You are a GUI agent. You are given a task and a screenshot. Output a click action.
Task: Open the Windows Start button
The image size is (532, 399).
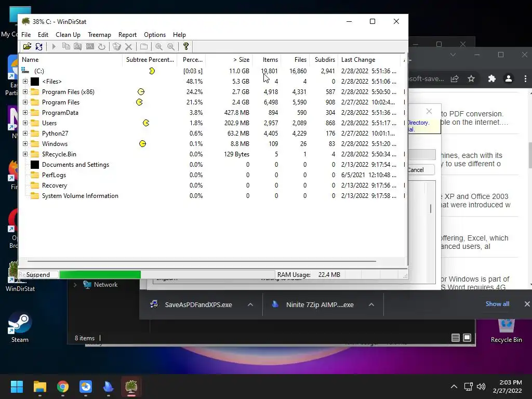point(17,387)
